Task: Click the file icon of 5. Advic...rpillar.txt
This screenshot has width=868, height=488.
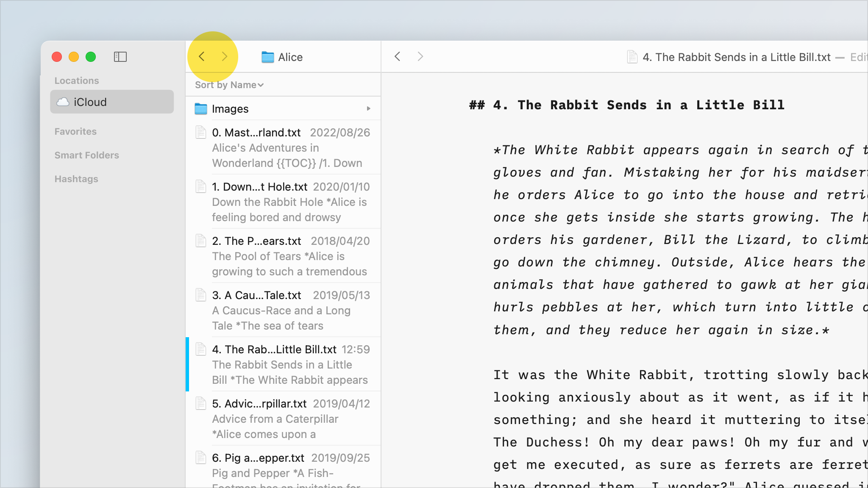Action: pos(201,403)
